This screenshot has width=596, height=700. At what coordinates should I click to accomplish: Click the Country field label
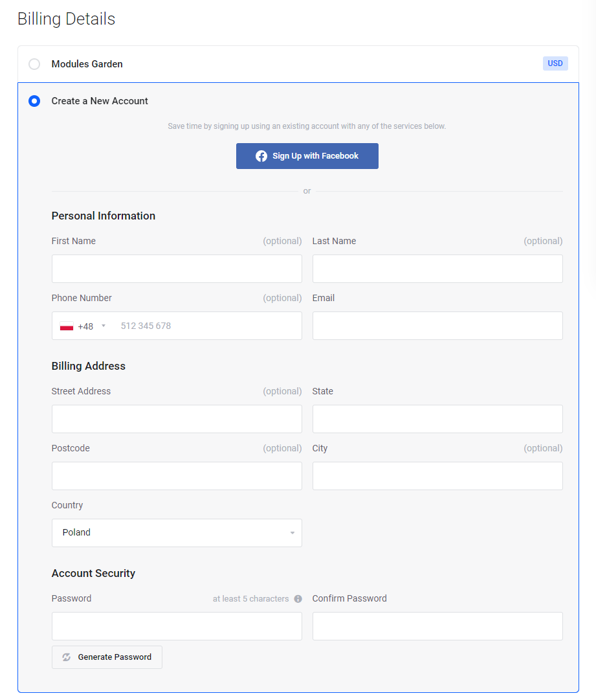coord(67,505)
